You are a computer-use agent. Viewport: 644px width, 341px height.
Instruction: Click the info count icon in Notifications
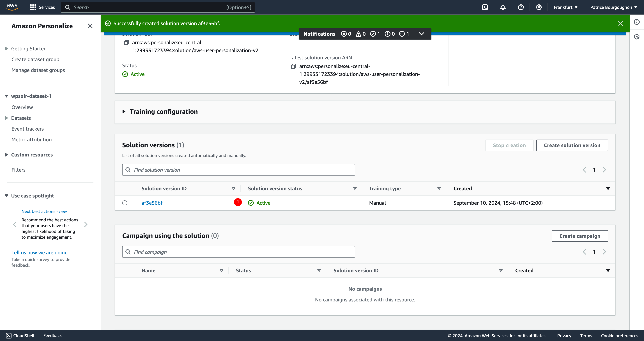pos(387,34)
